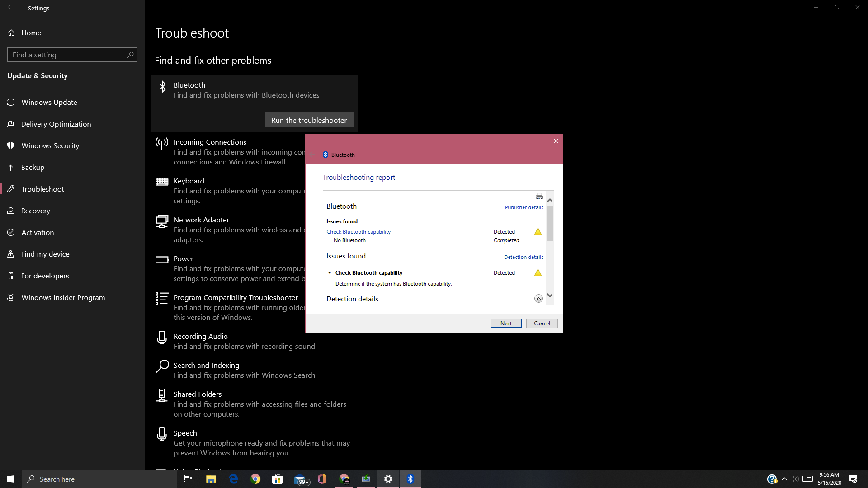Open Windows Update in the sidebar
The height and width of the screenshot is (488, 868).
pyautogui.click(x=49, y=103)
